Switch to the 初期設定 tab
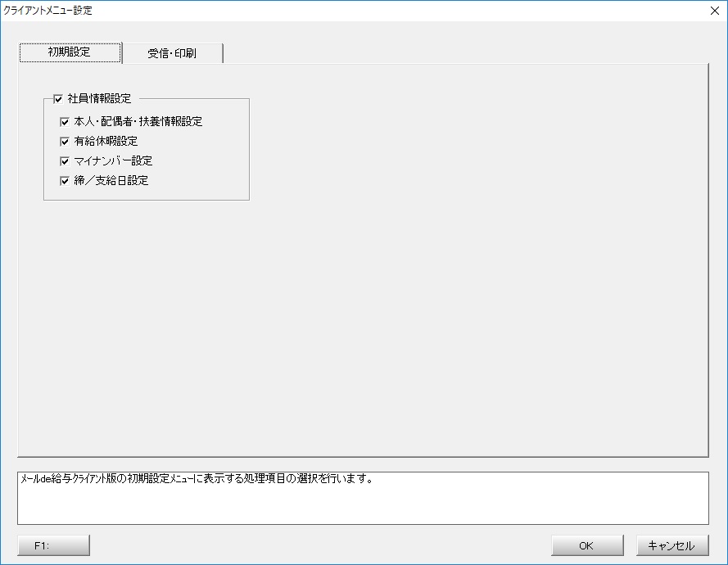 click(x=70, y=52)
